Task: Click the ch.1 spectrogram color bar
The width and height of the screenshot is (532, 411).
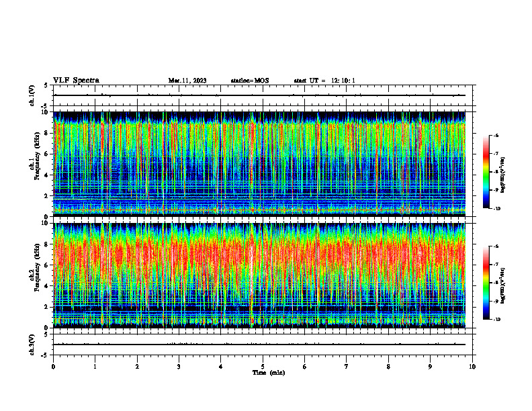Action: coord(486,172)
